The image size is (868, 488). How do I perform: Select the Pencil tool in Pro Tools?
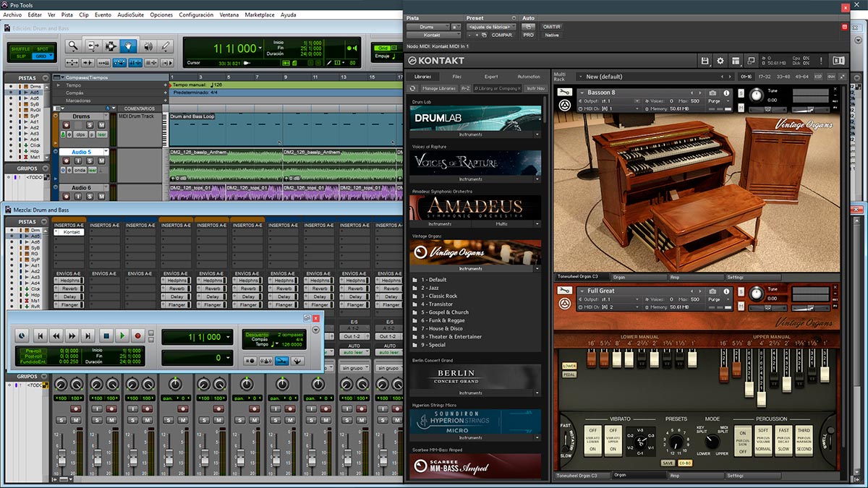(x=166, y=46)
